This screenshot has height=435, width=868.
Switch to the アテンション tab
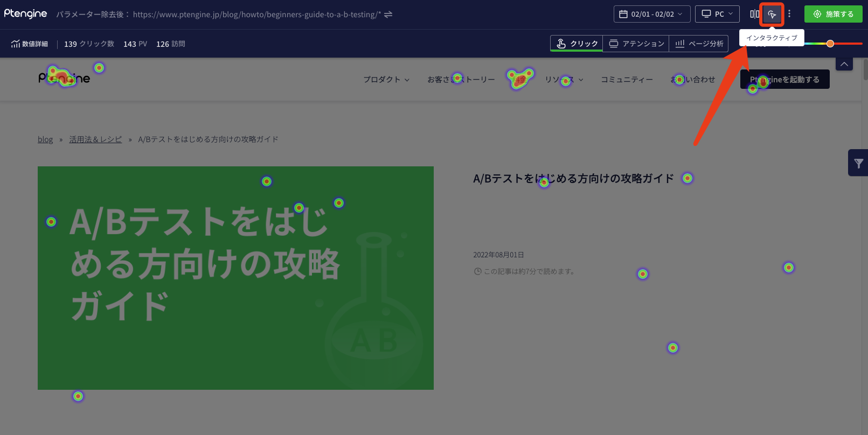point(636,44)
